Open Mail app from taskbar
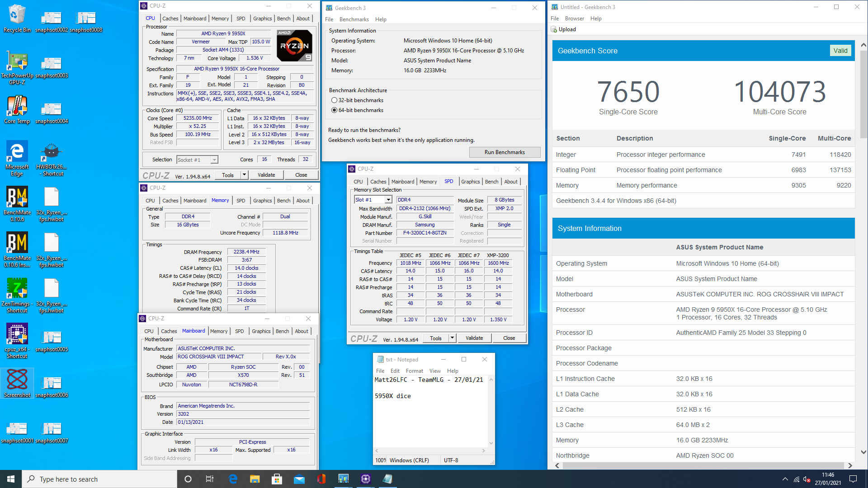This screenshot has width=868, height=488. tap(299, 479)
